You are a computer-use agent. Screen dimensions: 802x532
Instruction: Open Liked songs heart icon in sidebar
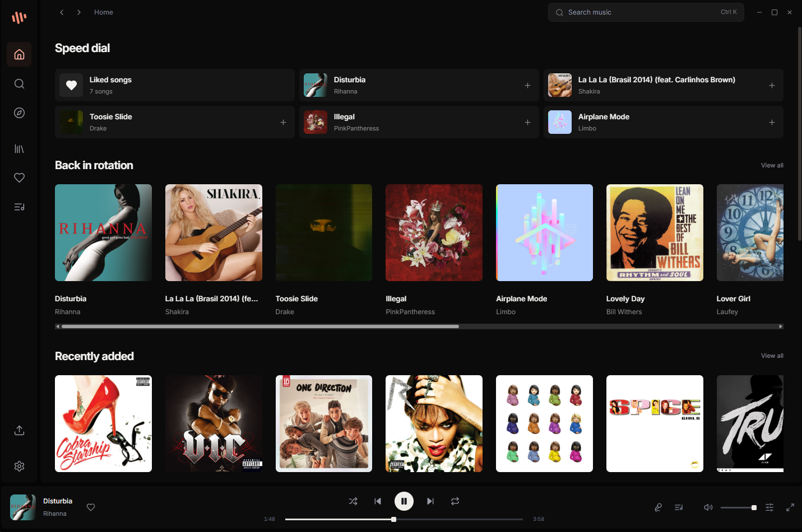pos(19,178)
